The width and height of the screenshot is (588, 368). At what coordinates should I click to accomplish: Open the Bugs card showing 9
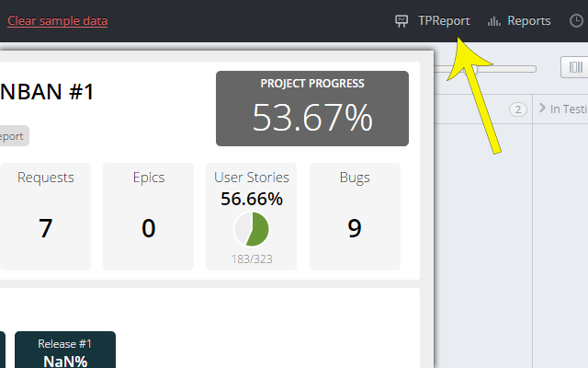pos(355,216)
